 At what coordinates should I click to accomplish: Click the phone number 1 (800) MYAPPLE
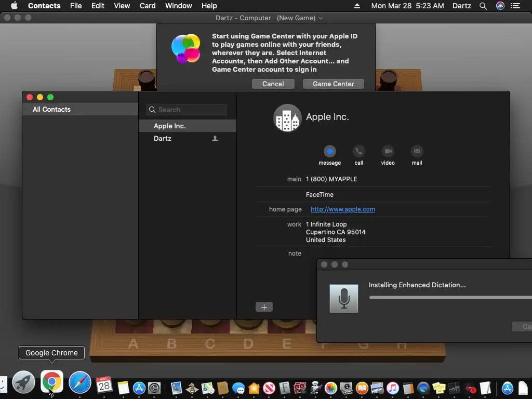[x=331, y=179]
